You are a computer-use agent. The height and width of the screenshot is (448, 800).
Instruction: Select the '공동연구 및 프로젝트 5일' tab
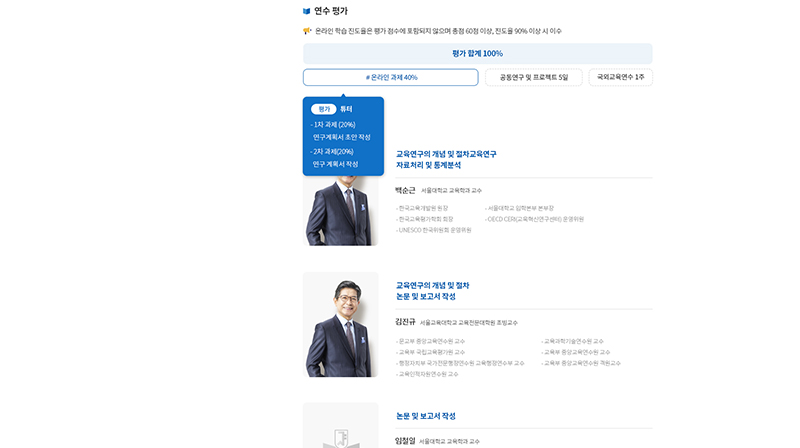click(x=533, y=78)
